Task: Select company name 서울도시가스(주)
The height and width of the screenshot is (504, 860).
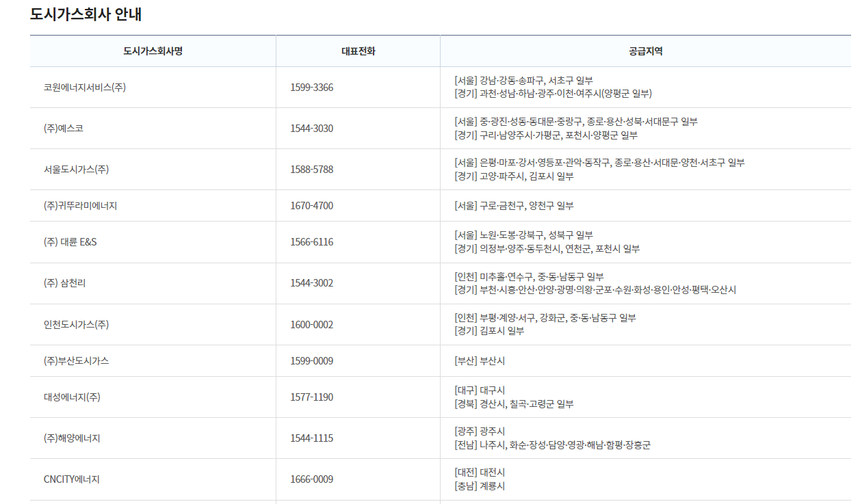Action: coord(77,170)
